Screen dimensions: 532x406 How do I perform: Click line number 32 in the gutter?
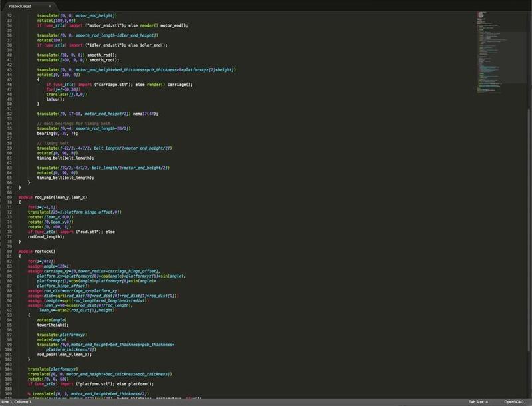pos(9,15)
